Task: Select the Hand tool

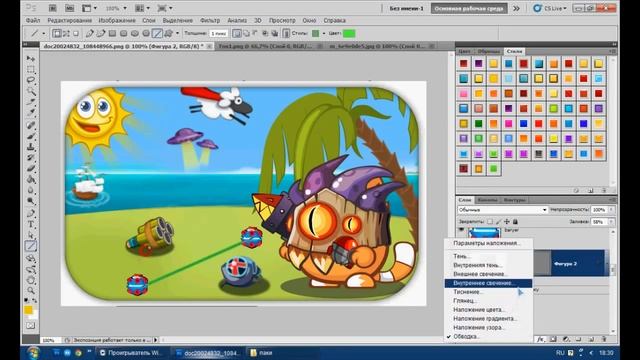Action: [x=31, y=280]
